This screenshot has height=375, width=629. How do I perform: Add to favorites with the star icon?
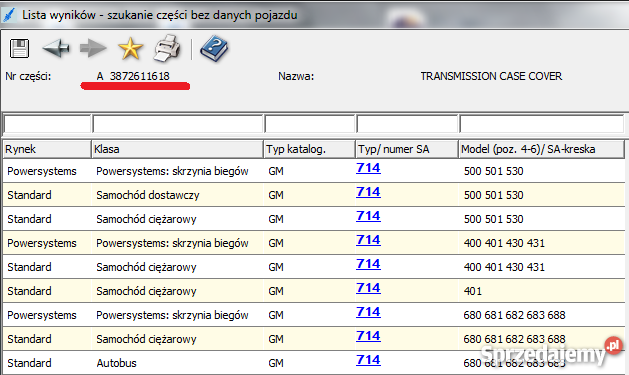(130, 49)
